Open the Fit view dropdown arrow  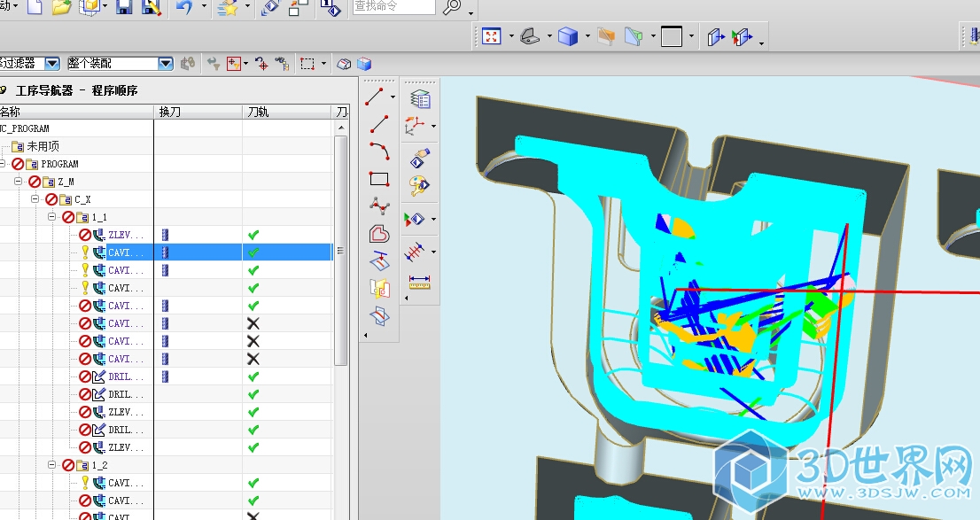tap(511, 36)
